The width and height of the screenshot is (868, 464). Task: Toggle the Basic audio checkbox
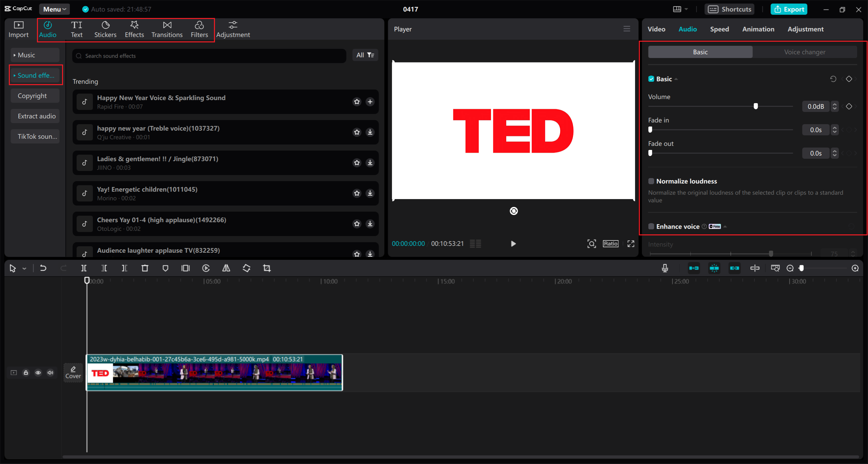tap(651, 79)
